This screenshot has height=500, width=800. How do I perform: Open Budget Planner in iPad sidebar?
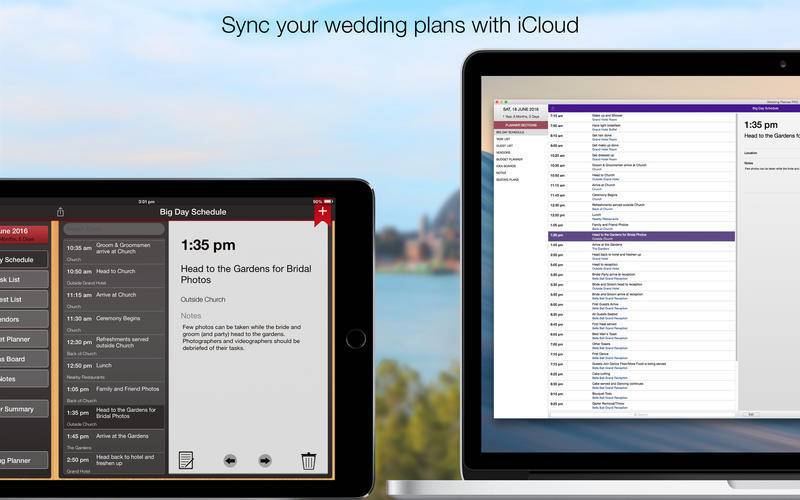click(24, 339)
